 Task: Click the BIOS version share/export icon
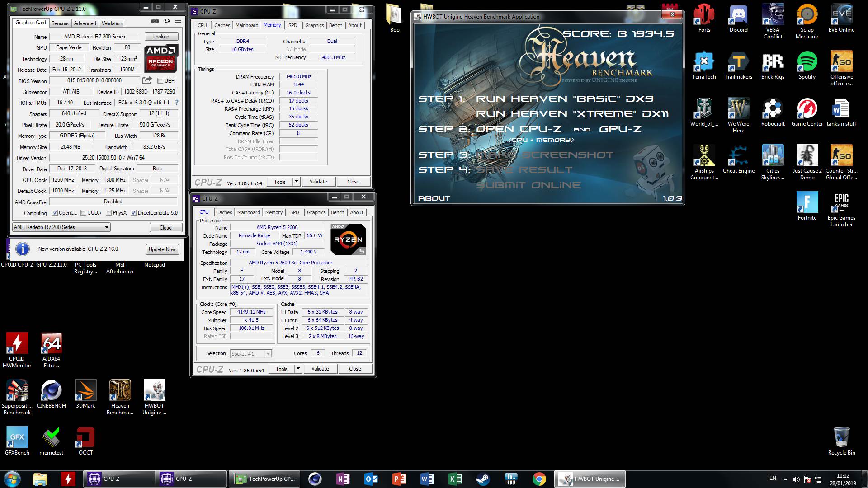[147, 80]
